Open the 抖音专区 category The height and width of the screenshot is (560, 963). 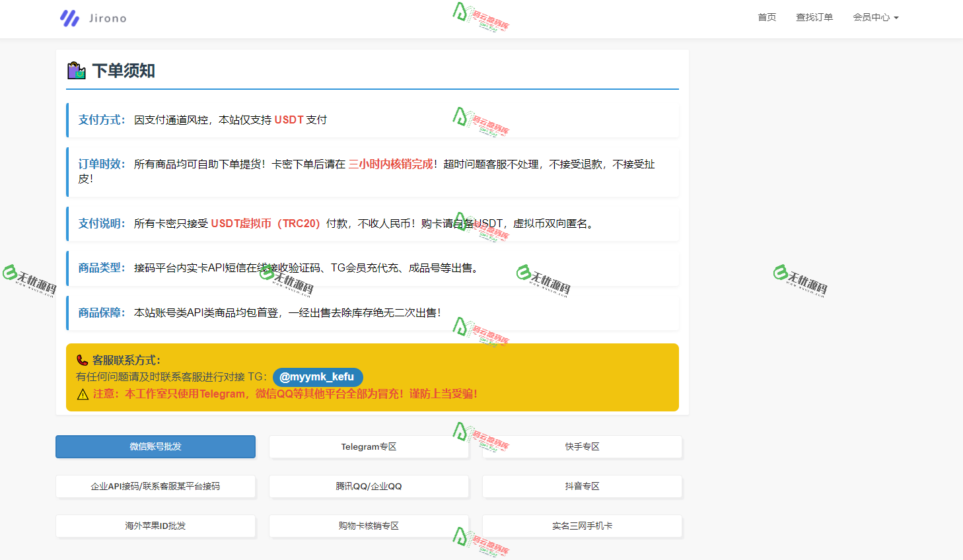pyautogui.click(x=582, y=486)
